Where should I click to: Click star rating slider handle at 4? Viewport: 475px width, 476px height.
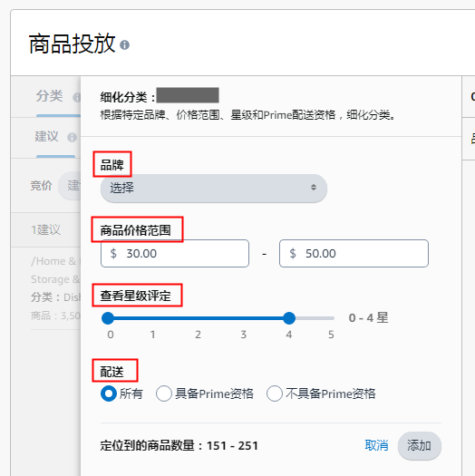pos(289,318)
